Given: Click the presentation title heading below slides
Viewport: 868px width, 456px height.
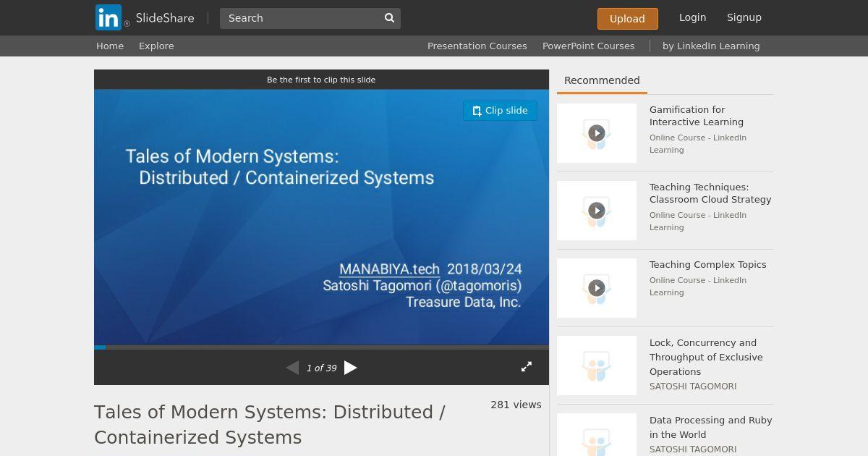Looking at the screenshot, I should click(x=270, y=424).
